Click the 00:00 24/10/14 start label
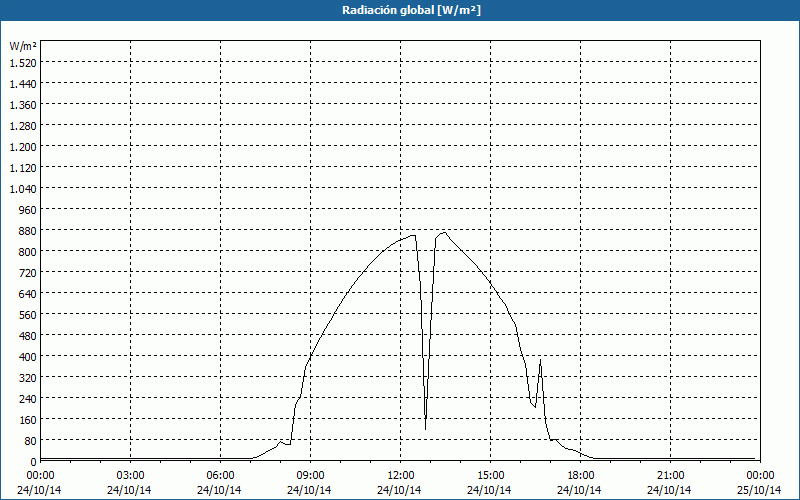Screen dimensions: 800x500 click(39, 483)
